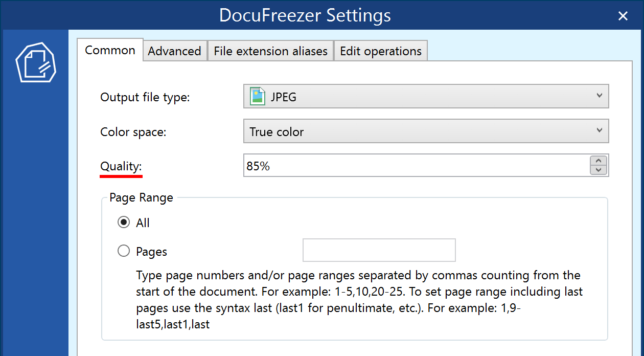Viewport: 644px width, 356px height.
Task: Select the All page range option
Action: click(124, 222)
